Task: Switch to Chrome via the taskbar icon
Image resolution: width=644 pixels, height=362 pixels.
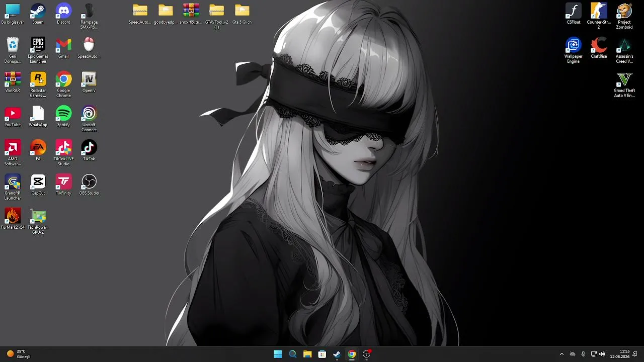Action: pos(352,354)
